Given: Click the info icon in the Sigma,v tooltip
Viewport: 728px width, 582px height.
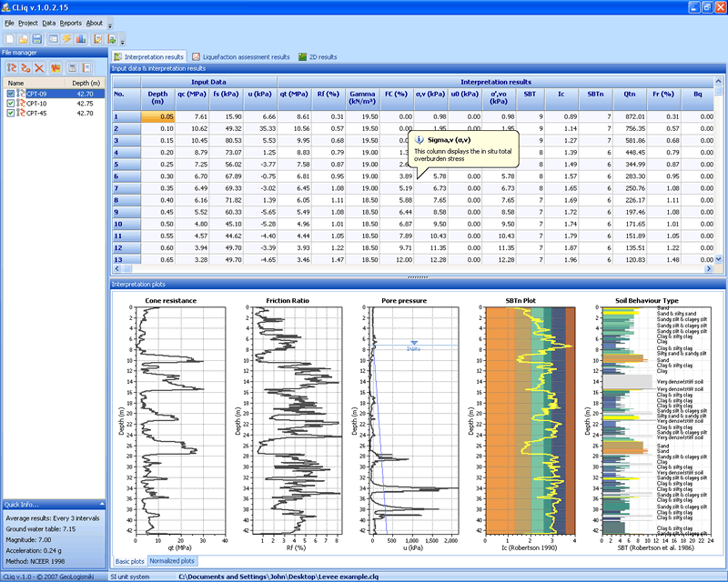Looking at the screenshot, I should coord(419,140).
